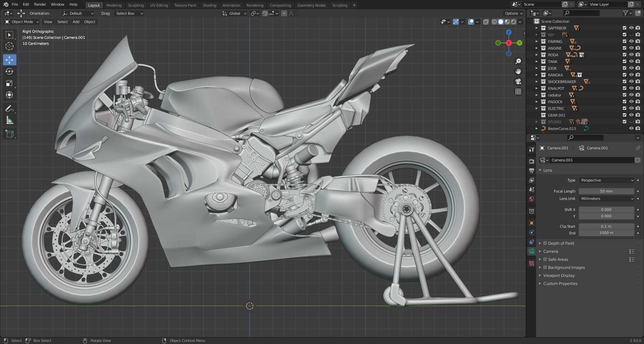
Task: Select the Add Cube tool
Action: click(9, 134)
